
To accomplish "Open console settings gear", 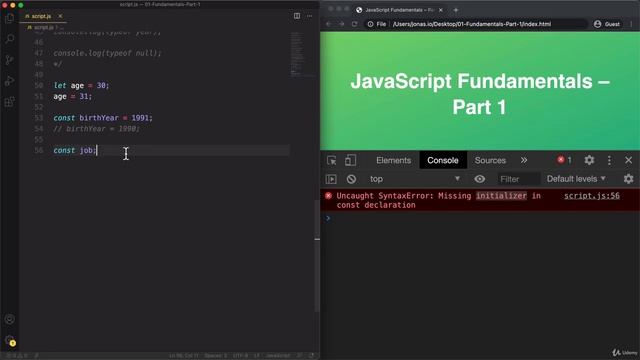I will coord(629,179).
